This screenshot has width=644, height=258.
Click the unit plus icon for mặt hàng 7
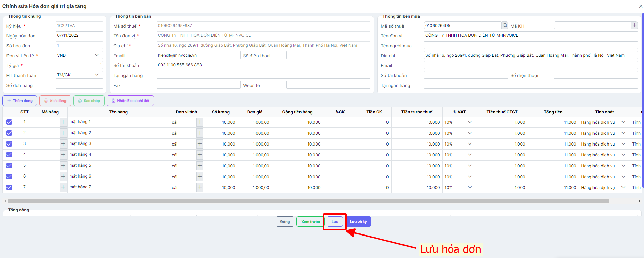[x=200, y=187]
